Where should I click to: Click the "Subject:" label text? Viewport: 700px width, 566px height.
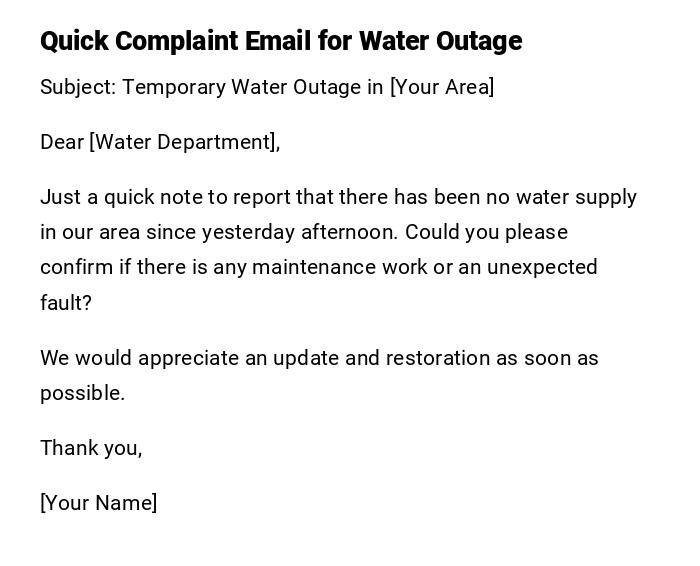(x=78, y=87)
